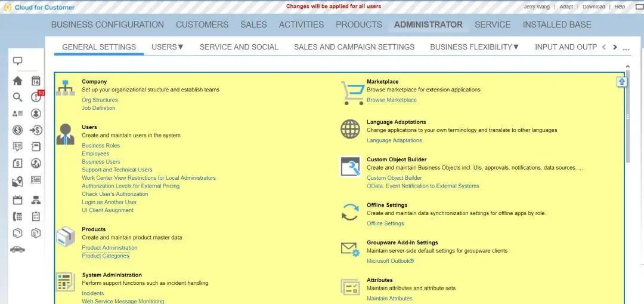Show previous tabs with left chevron
This screenshot has width=644, height=304.
[x=603, y=47]
